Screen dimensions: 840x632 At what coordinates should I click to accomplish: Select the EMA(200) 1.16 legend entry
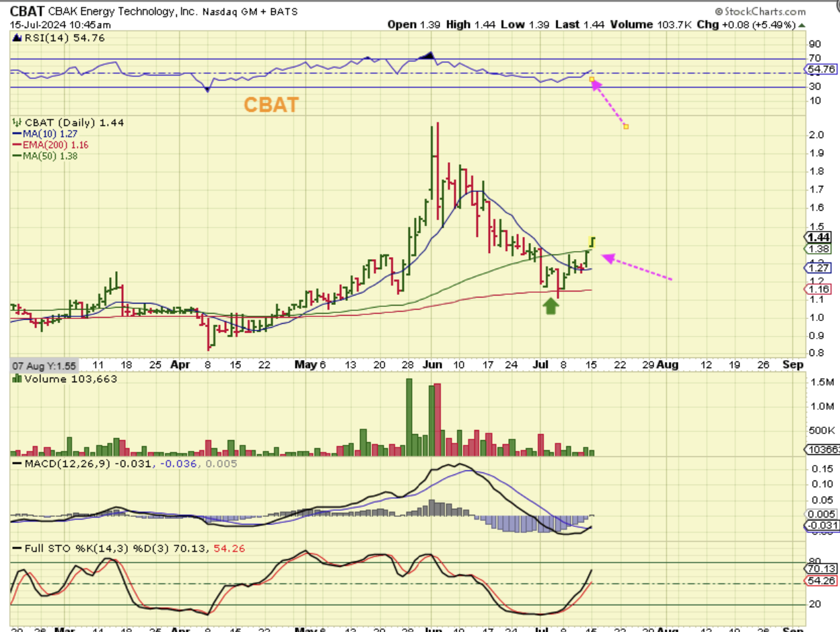(x=50, y=145)
